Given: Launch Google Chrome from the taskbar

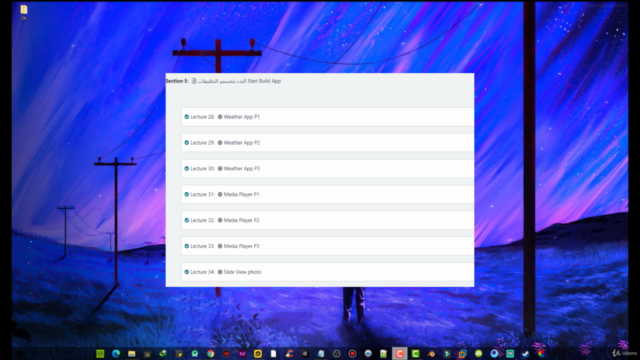Looking at the screenshot, I should pos(210,353).
